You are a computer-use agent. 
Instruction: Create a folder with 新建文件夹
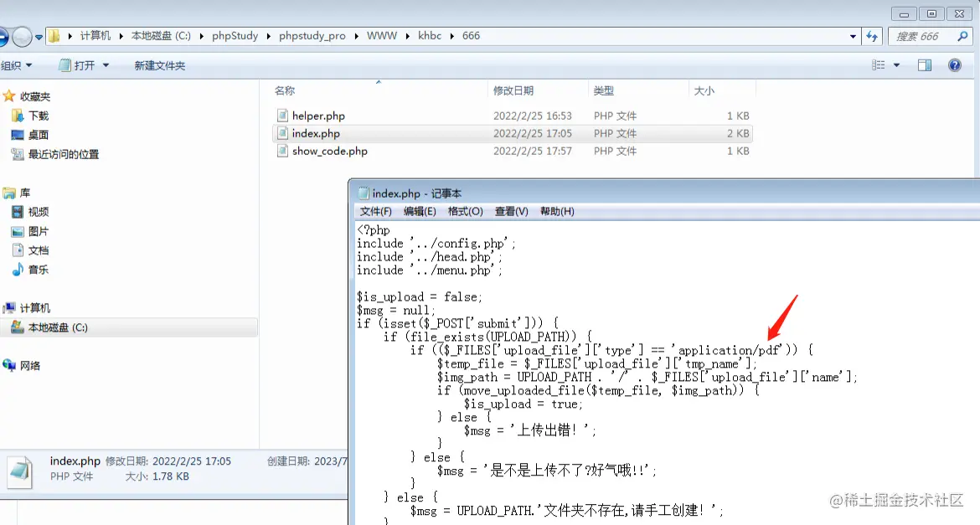[x=160, y=65]
